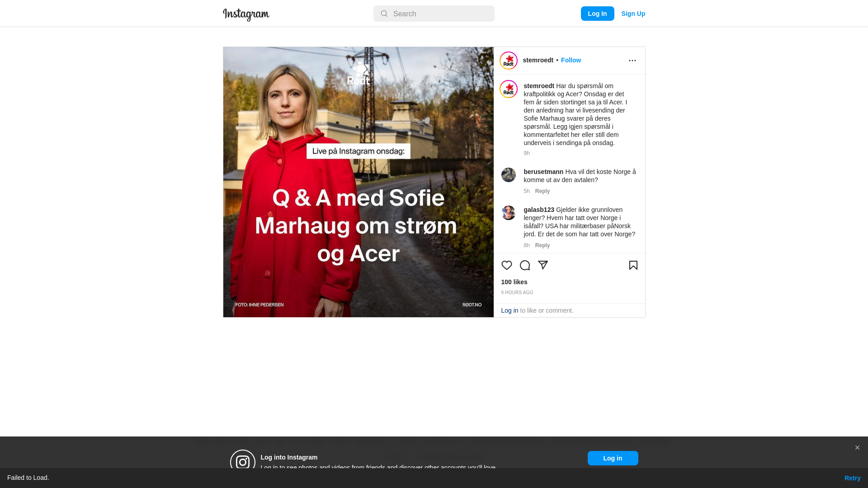Open berusetmann's profile picture

pyautogui.click(x=509, y=175)
